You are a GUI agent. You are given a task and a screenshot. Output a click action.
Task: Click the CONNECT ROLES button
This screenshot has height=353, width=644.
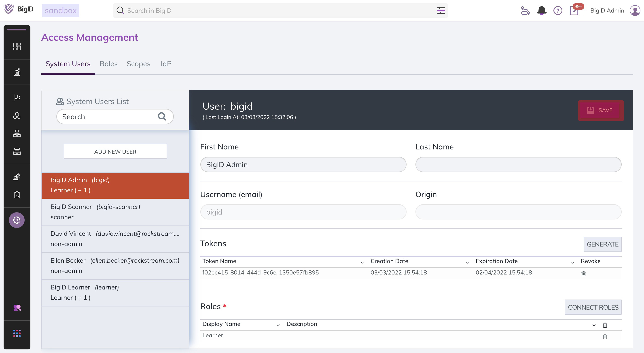tap(593, 307)
